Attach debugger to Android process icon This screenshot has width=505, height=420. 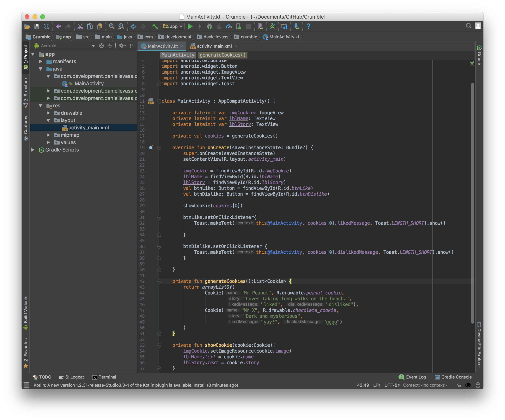(x=239, y=27)
